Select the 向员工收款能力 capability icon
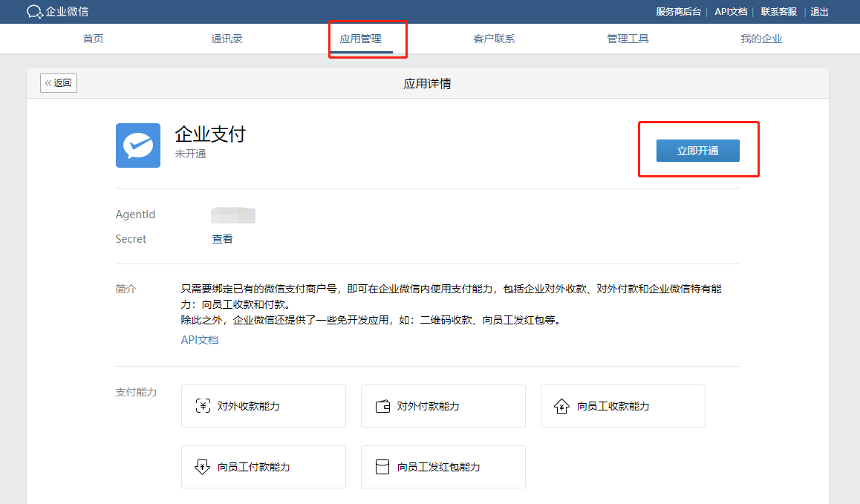Viewport: 860px width, 504px height. coord(561,406)
